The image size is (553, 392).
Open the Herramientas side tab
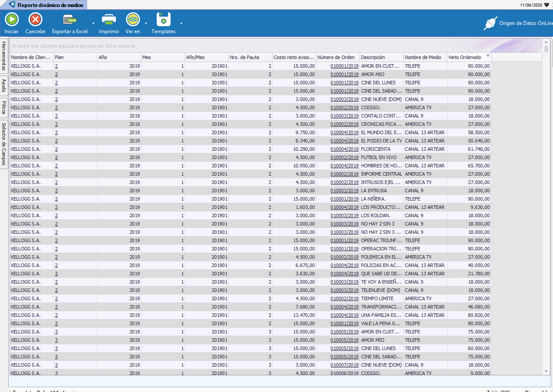[x=4, y=56]
